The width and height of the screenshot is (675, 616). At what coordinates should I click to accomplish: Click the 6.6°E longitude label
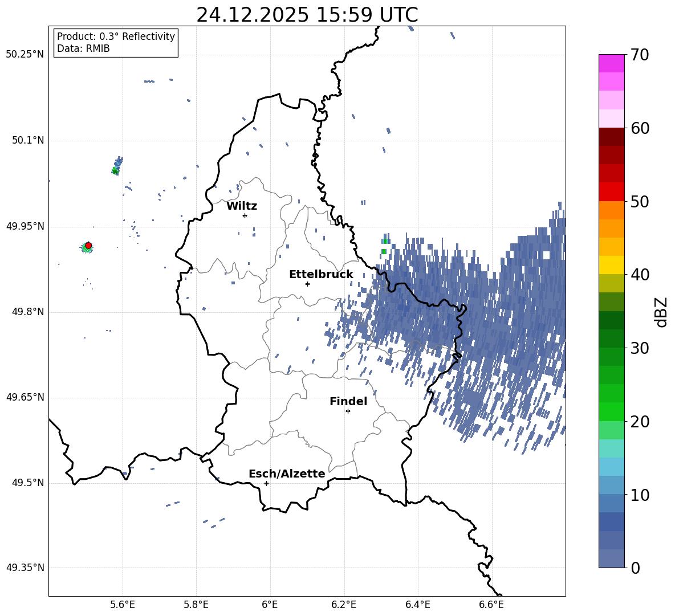coord(491,605)
